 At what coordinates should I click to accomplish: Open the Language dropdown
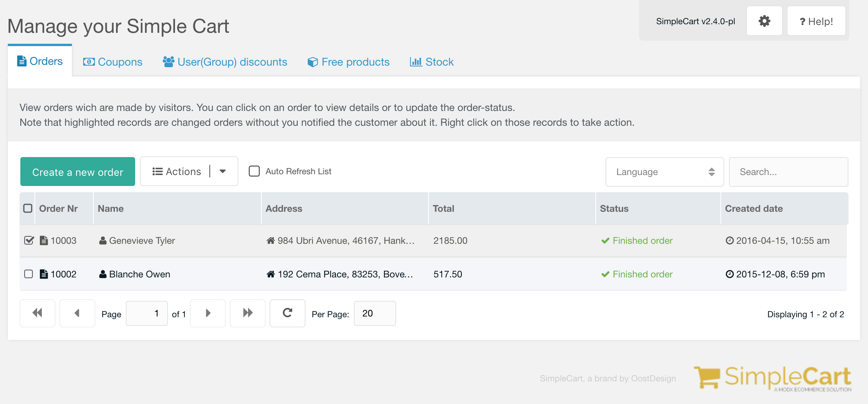[x=664, y=172]
